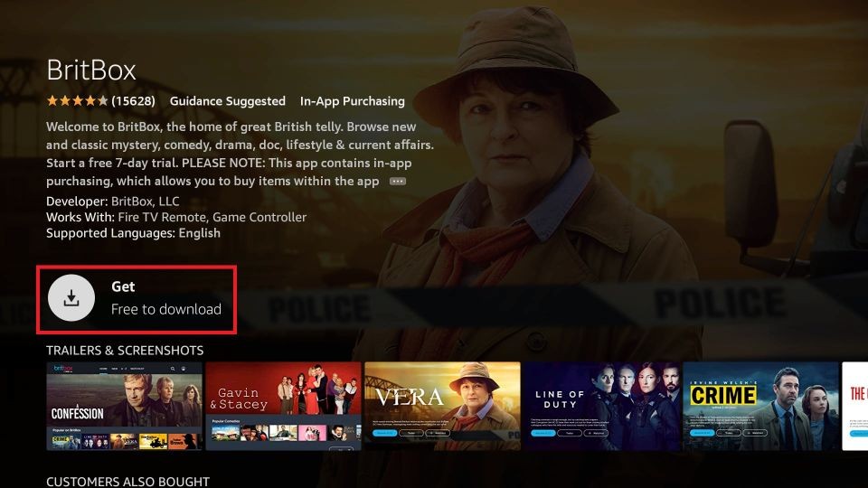Click the BritBox app title
The height and width of the screenshot is (488, 868).
click(x=91, y=70)
